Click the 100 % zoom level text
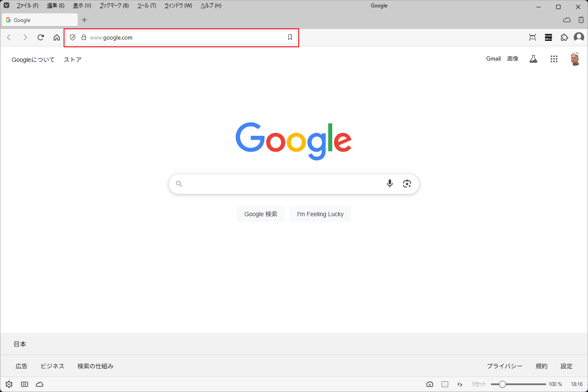 (x=555, y=384)
